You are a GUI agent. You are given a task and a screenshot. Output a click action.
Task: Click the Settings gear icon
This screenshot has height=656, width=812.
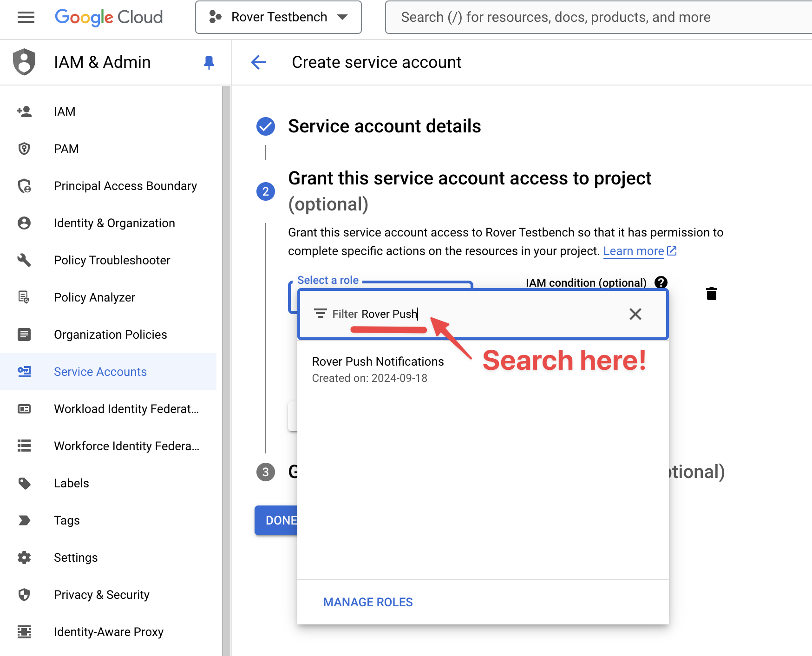click(x=24, y=558)
